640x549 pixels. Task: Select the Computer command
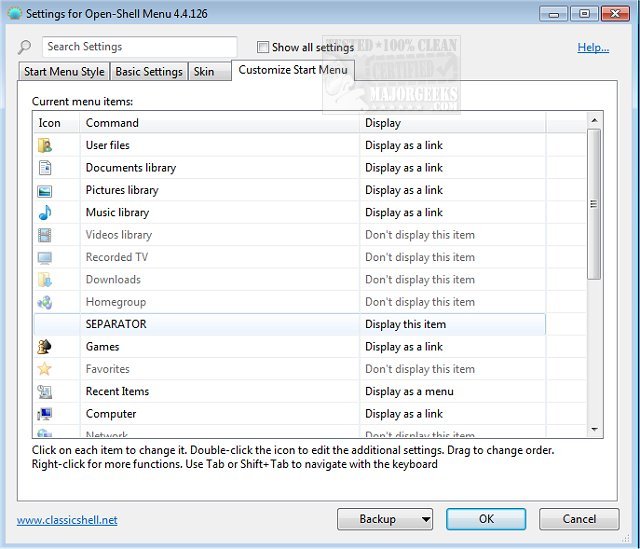coord(111,414)
